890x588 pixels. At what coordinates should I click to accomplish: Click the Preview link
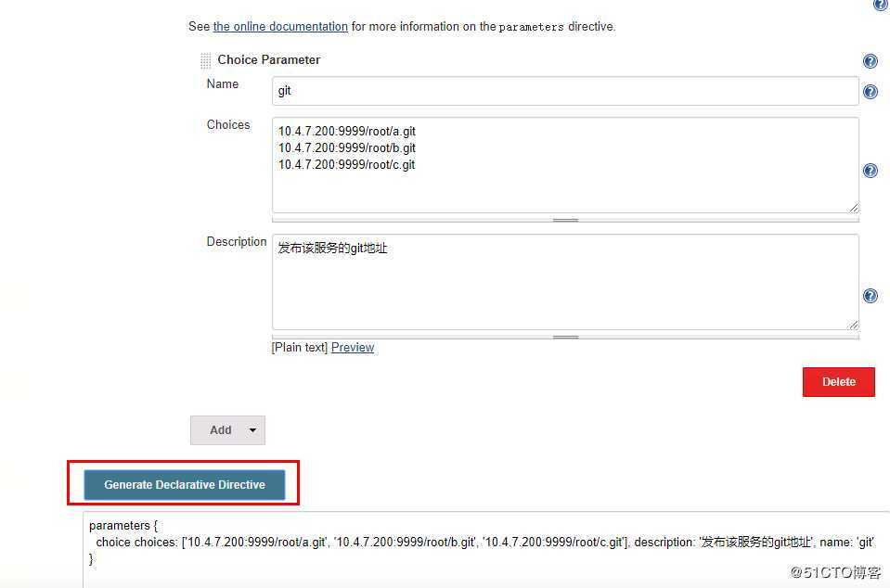(x=353, y=347)
